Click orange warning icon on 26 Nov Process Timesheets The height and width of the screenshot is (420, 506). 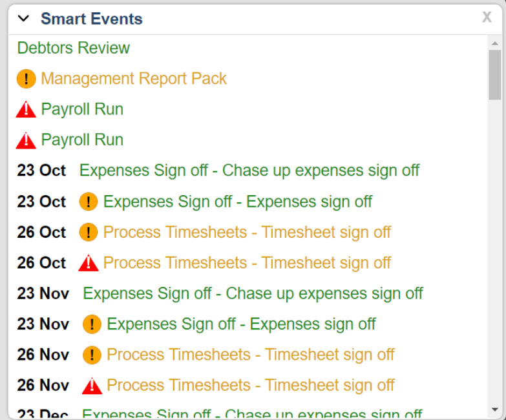tap(92, 355)
